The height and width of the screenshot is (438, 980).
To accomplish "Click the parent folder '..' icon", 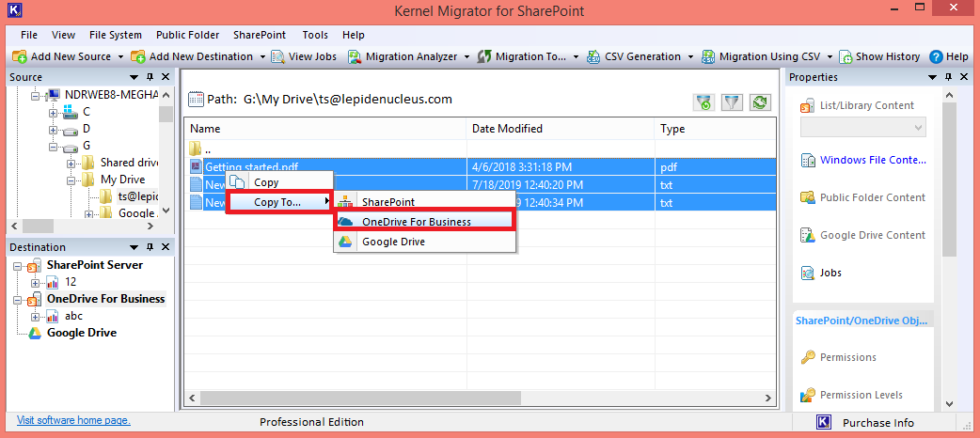I will (x=196, y=149).
